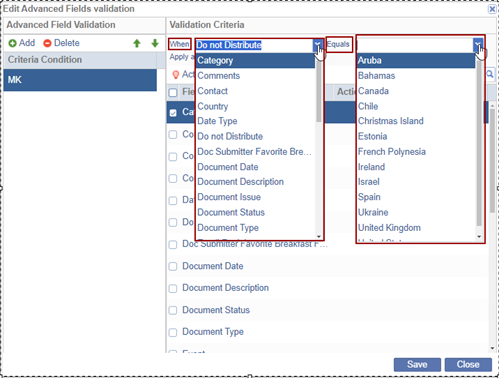
Task: Click the red Delete minus icon
Action: (x=47, y=43)
